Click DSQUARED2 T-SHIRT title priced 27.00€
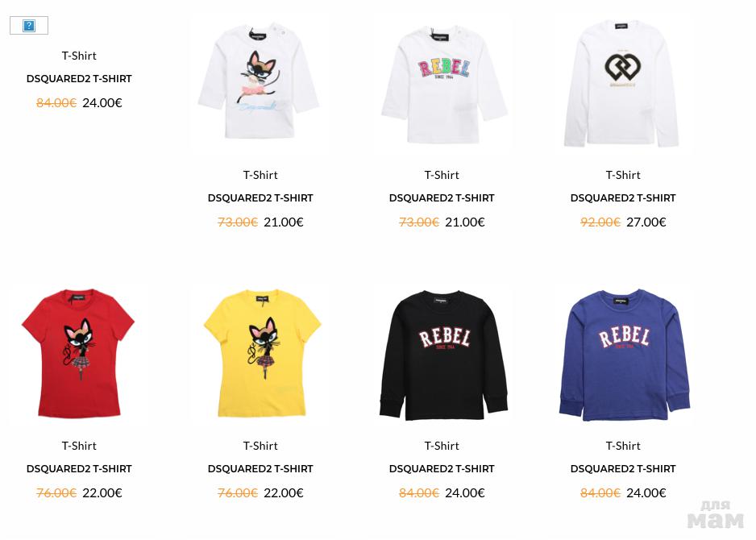The height and width of the screenshot is (540, 756). 623,197
